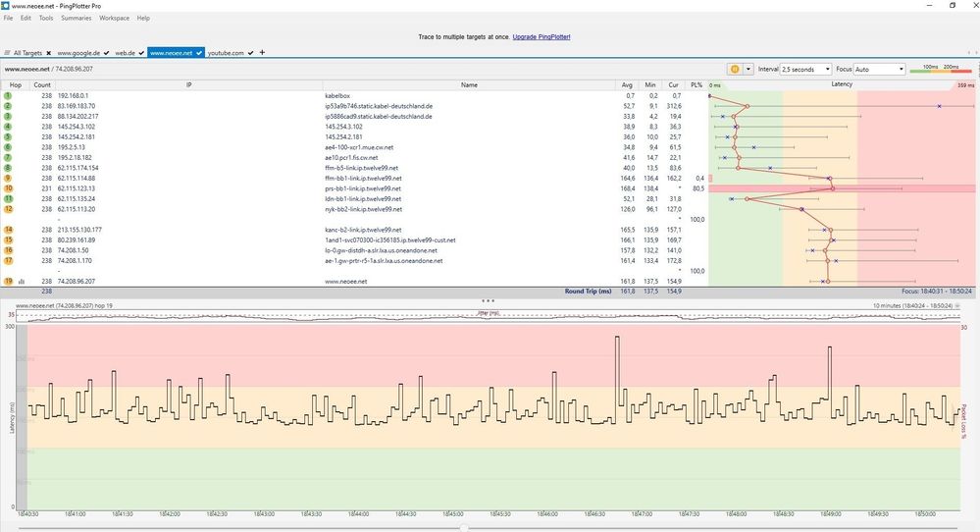Screen dimensions: 980x532
Task: Select hop 19 orange circle icon
Action: (x=8, y=282)
